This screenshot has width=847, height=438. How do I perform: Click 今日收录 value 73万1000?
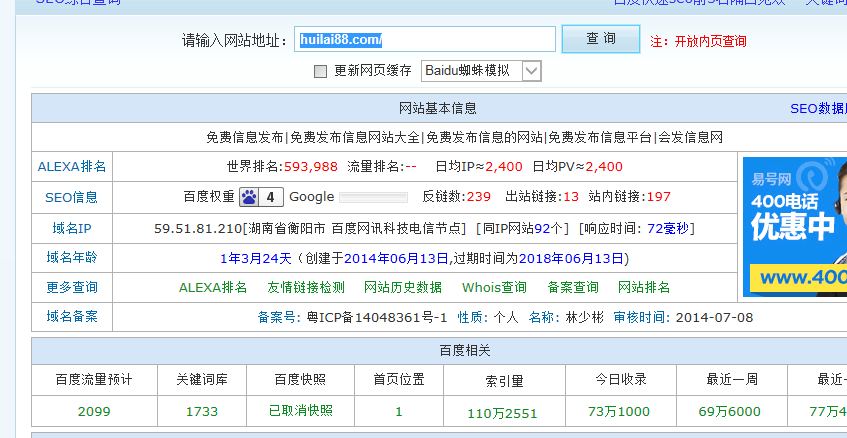point(619,412)
